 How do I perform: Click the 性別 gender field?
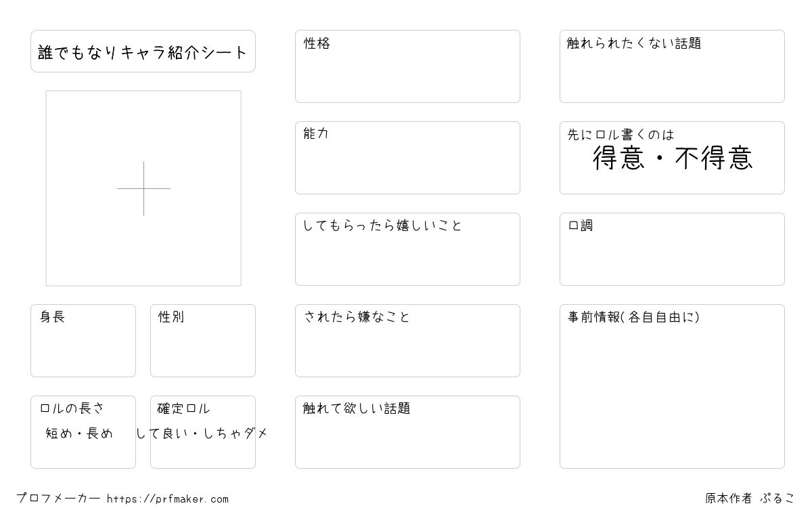(203, 341)
